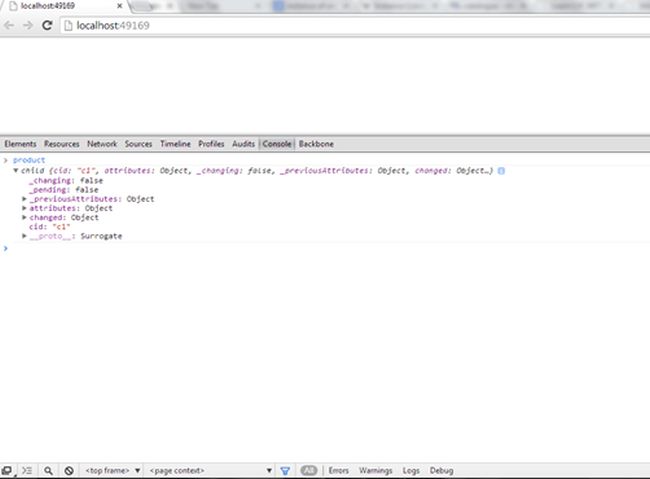
Task: Open the Resources panel tab
Action: [61, 144]
